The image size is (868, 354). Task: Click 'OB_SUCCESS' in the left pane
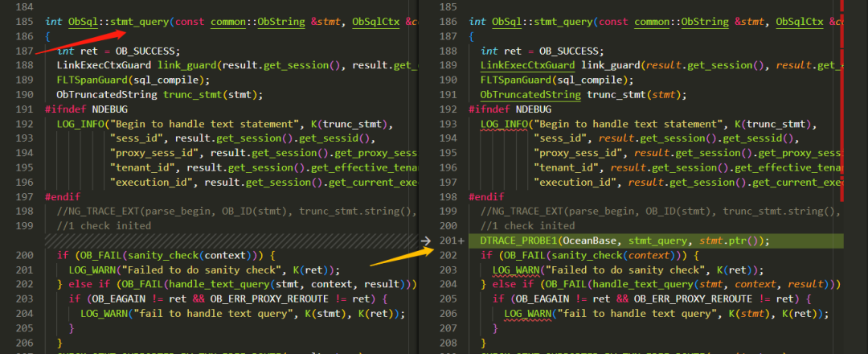click(145, 51)
